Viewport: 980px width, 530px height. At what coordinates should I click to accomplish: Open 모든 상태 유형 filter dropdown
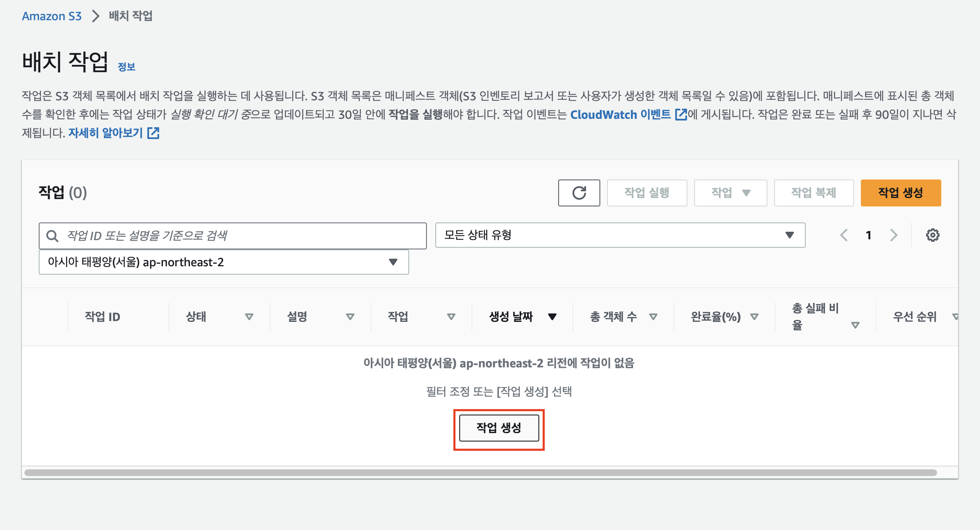coord(620,235)
